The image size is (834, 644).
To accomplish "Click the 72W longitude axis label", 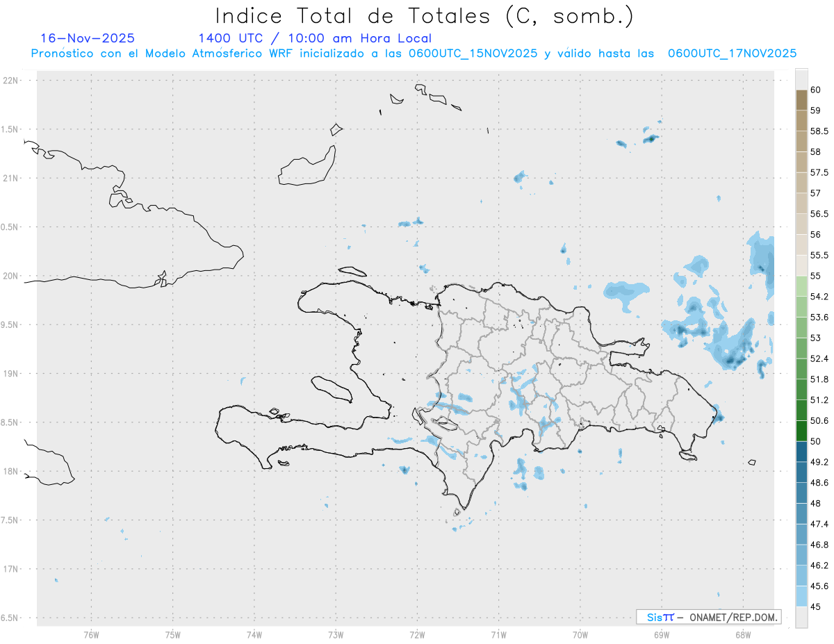I will tap(417, 635).
